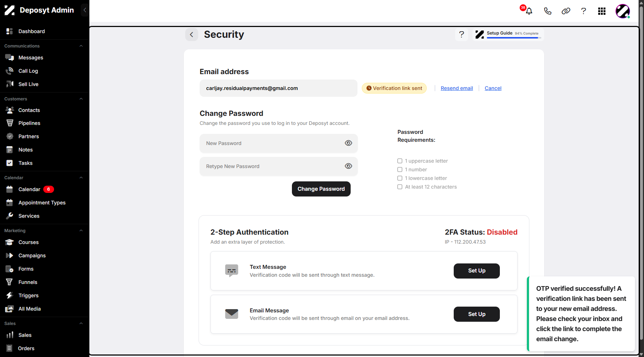Click the Text Message chat bubble icon
644x357 pixels.
(x=232, y=271)
